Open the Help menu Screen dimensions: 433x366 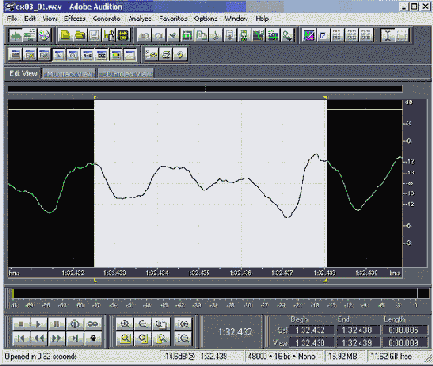[262, 19]
